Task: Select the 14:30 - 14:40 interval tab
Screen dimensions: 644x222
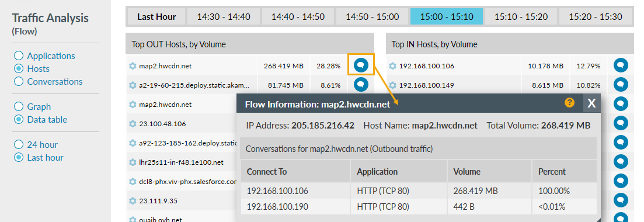Action: pyautogui.click(x=224, y=17)
